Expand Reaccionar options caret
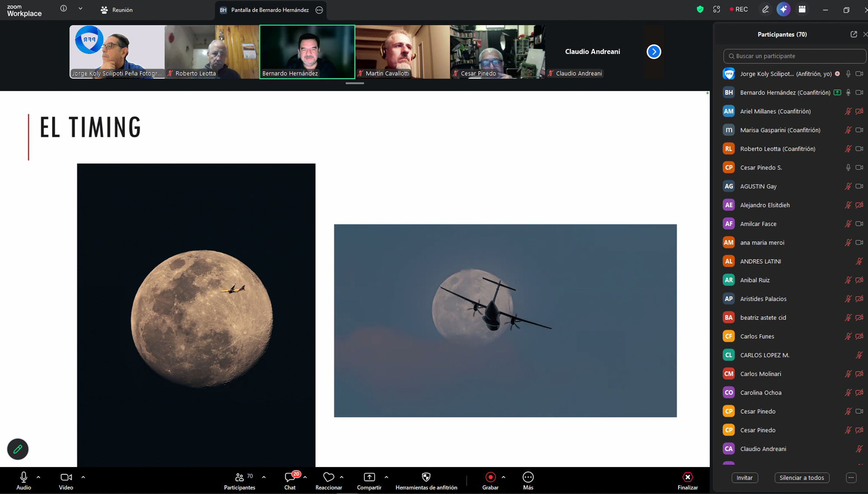Image resolution: width=868 pixels, height=494 pixels. (x=342, y=477)
